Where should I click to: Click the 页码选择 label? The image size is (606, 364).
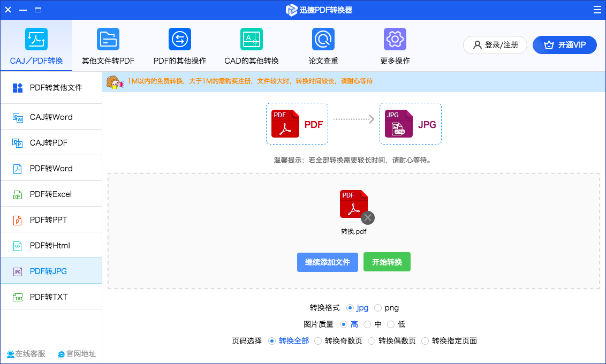click(247, 341)
